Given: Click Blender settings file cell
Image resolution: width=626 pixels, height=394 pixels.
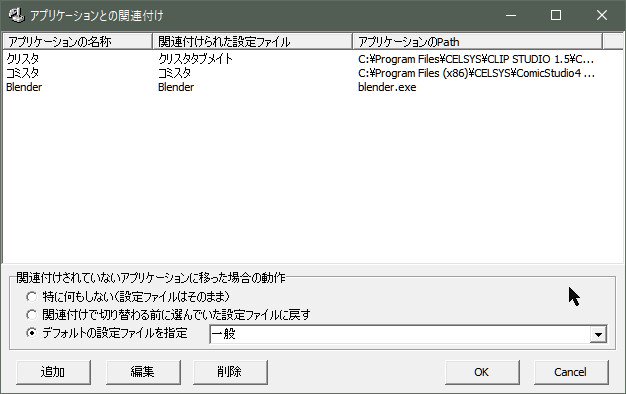Looking at the screenshot, I should (176, 87).
